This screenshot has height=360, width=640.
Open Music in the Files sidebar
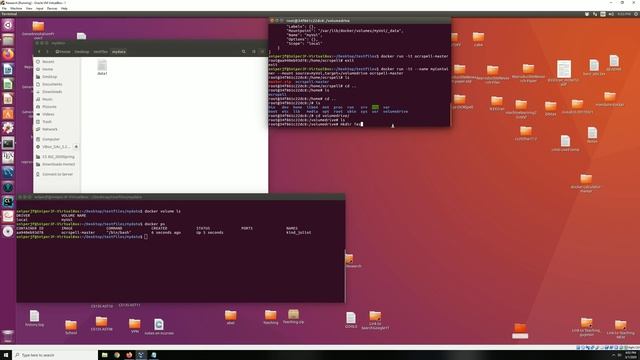tap(57, 99)
